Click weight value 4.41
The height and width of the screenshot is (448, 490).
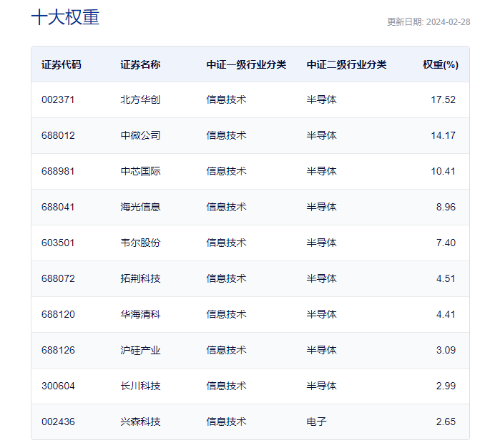pos(446,314)
